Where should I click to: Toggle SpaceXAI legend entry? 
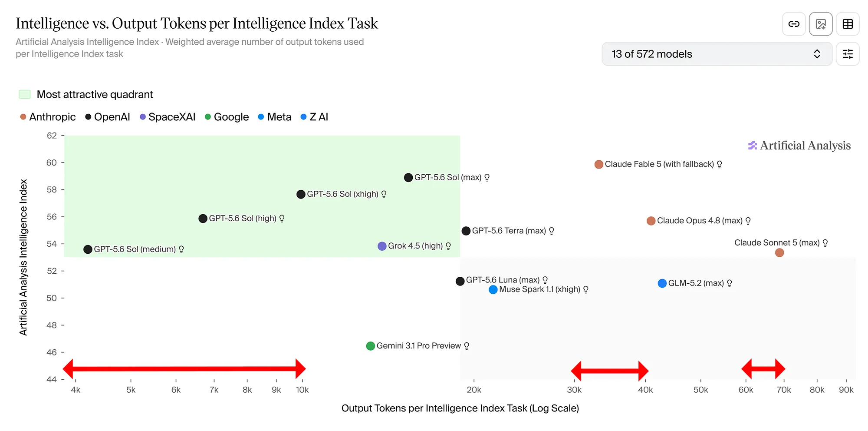[168, 117]
